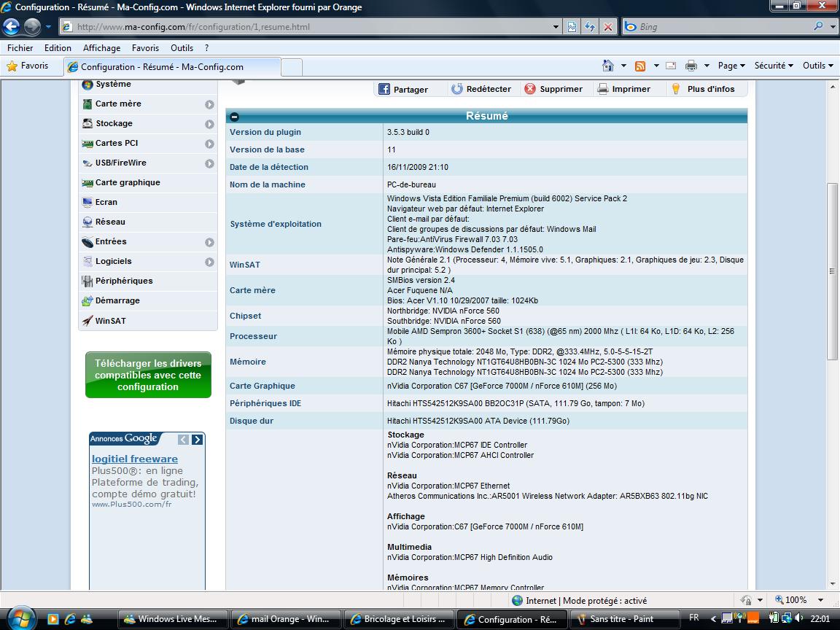
Task: Open the Page dropdown in command bar
Action: click(731, 66)
